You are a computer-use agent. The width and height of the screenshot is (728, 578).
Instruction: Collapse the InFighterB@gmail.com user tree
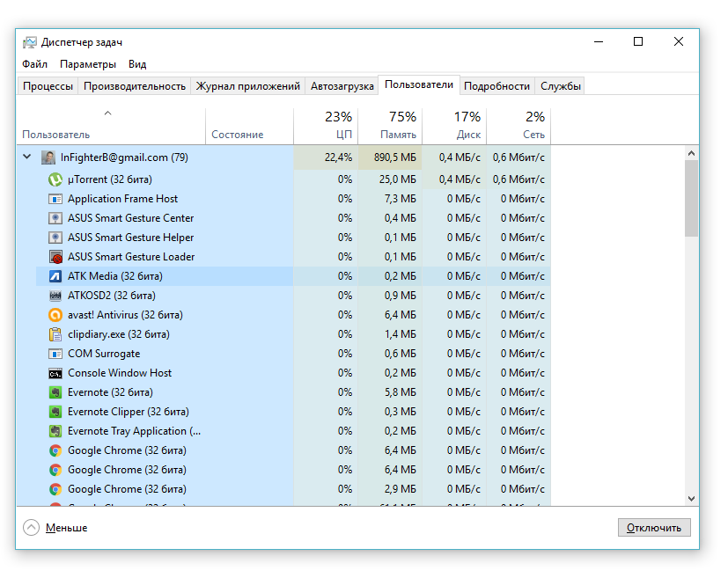click(x=27, y=157)
